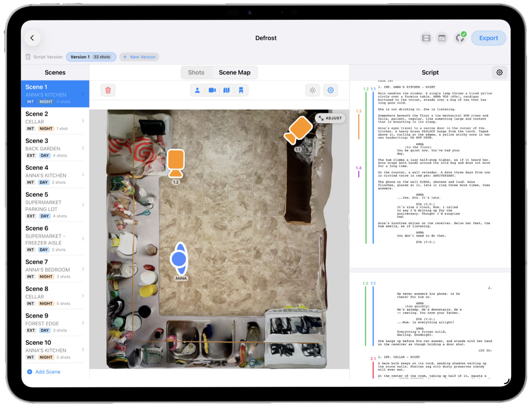Screen dimensions: 532x406
Task: Add a new scene to the list
Action: pos(44,372)
